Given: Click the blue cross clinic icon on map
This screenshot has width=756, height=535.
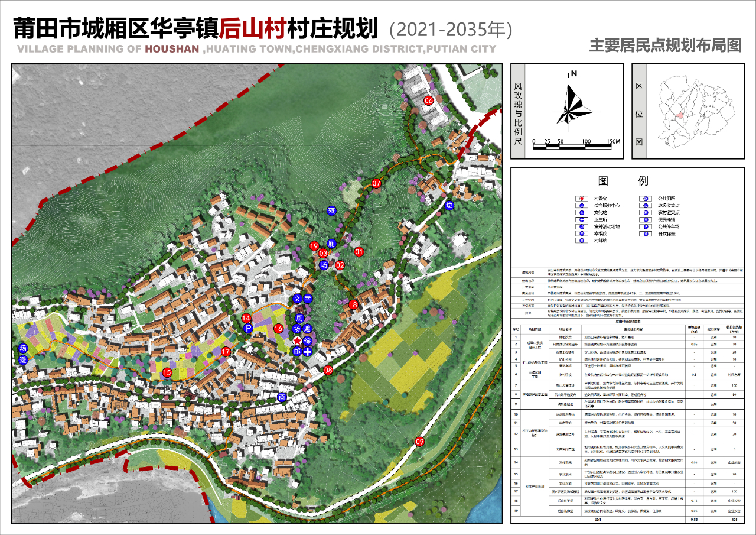Looking at the screenshot, I should 308,352.
